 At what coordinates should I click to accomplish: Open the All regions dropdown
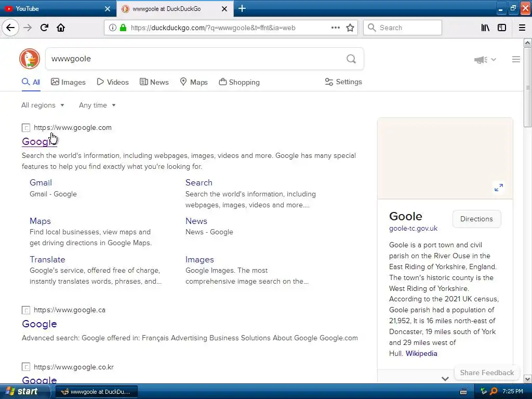click(43, 105)
